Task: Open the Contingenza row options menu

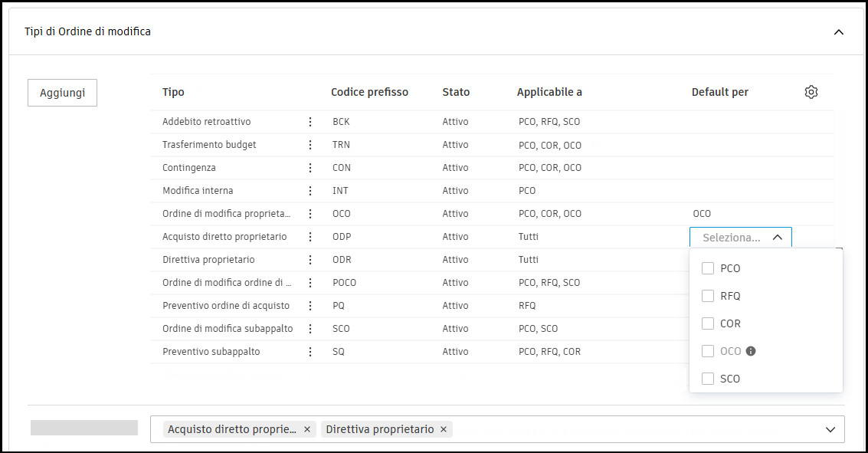Action: coord(310,167)
